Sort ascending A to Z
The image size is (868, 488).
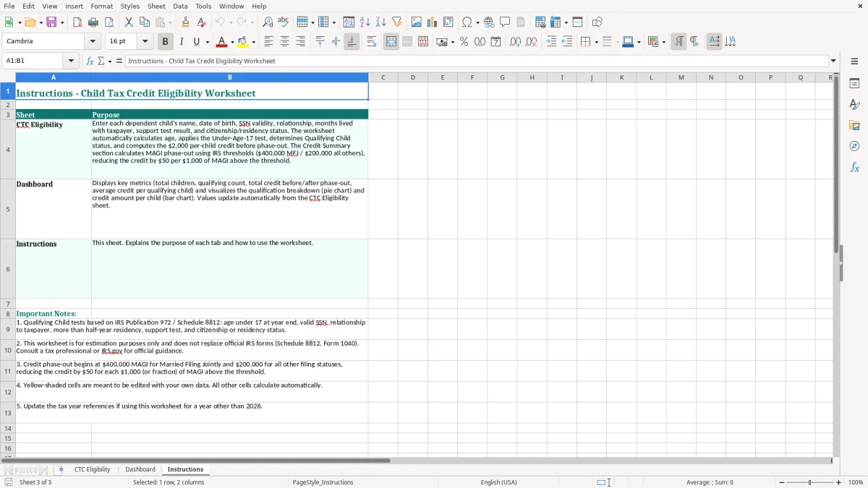(x=365, y=22)
